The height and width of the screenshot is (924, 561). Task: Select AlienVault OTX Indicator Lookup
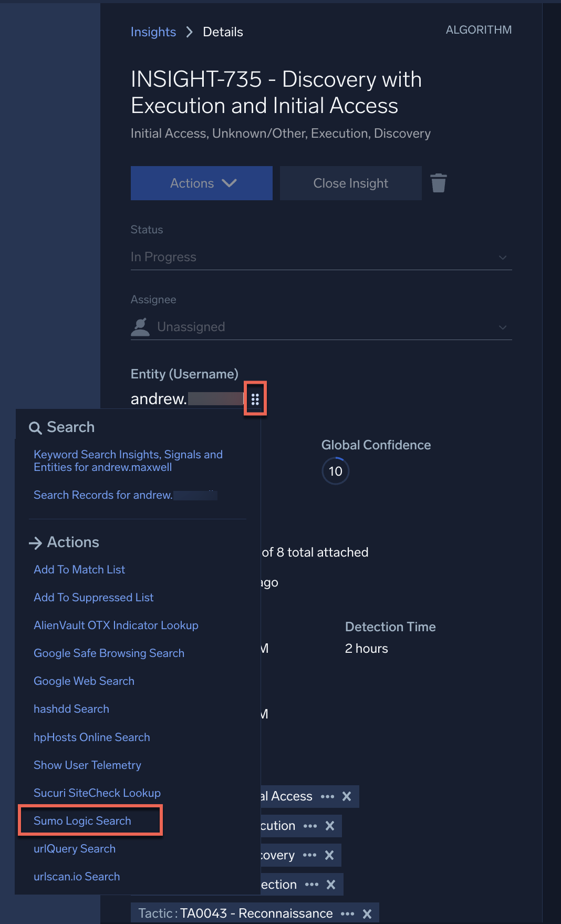116,625
